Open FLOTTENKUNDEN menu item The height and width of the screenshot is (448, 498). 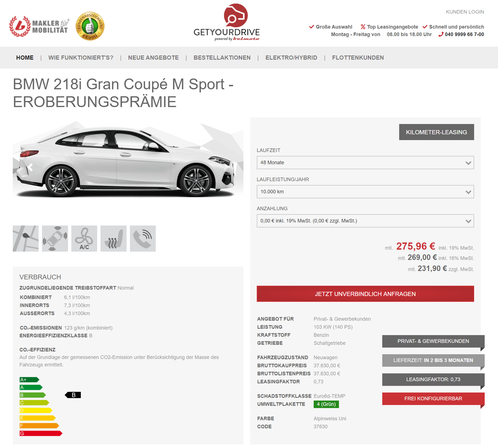[358, 58]
